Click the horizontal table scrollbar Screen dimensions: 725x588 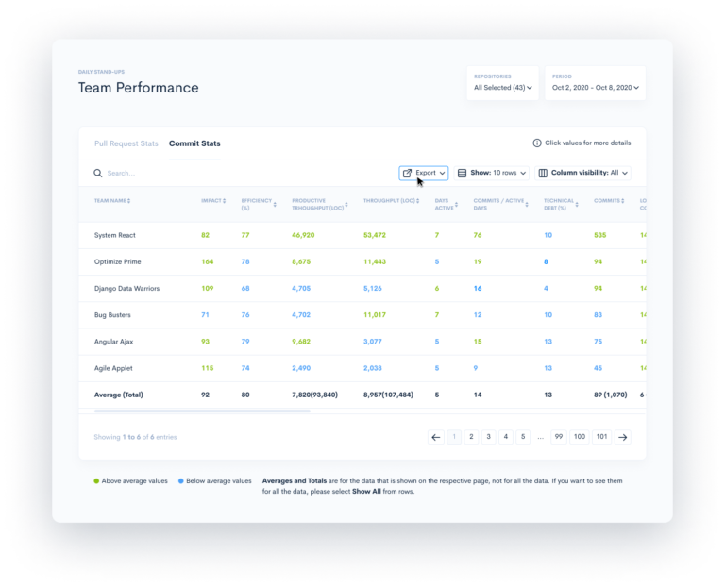202,411
